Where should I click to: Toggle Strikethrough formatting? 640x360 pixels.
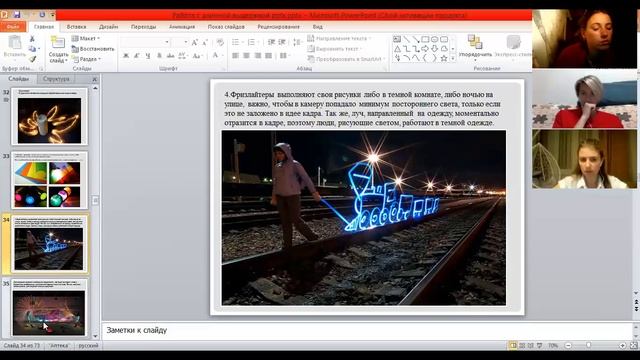(170, 56)
